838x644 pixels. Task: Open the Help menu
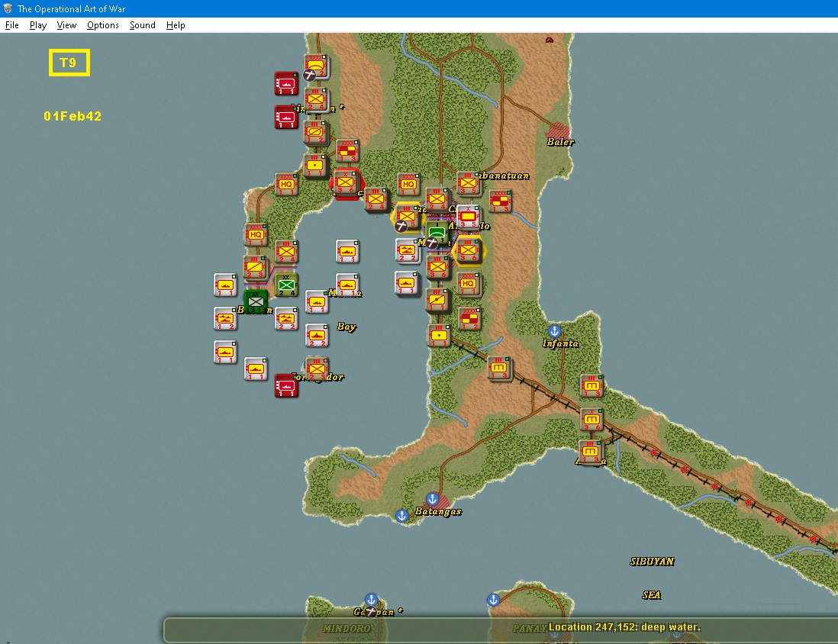point(176,25)
